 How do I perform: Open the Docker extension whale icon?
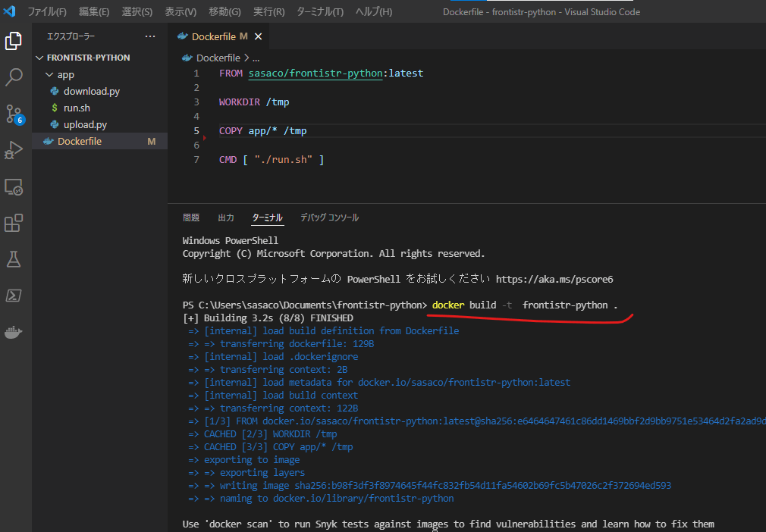pos(15,331)
